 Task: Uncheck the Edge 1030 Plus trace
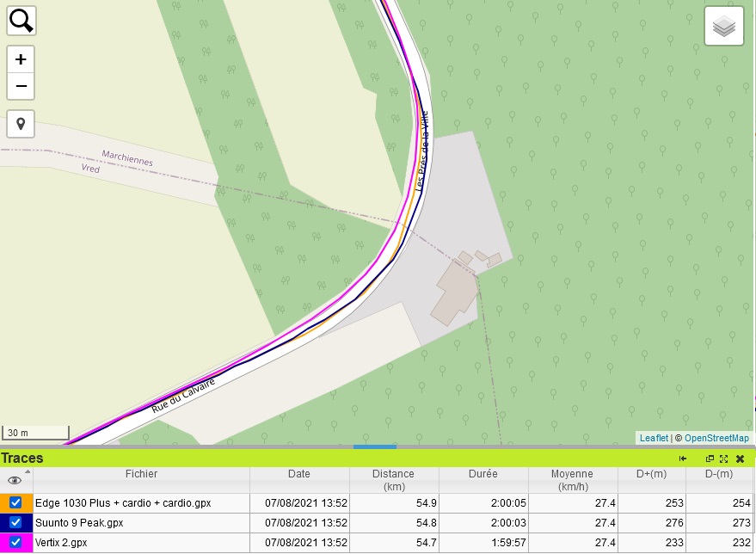click(15, 502)
